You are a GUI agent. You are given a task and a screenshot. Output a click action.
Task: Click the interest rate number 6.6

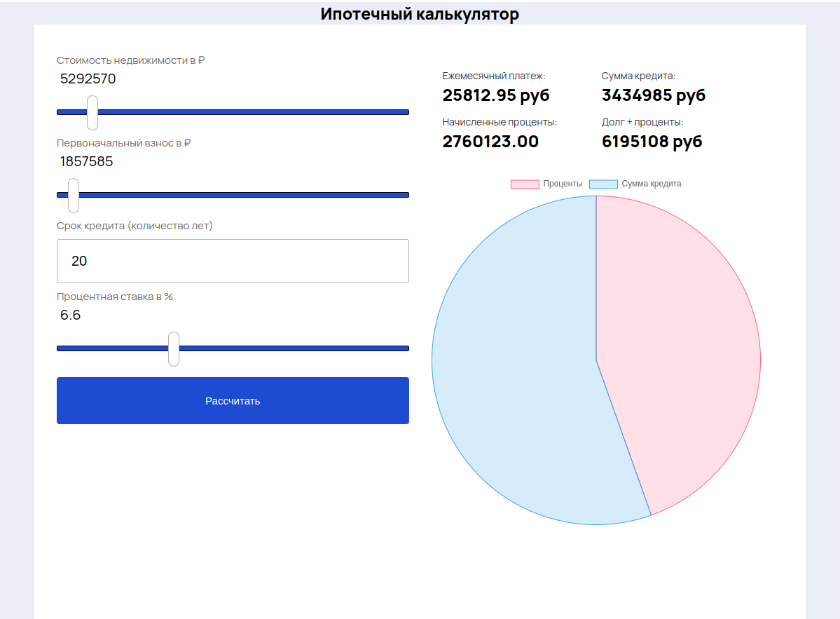71,315
